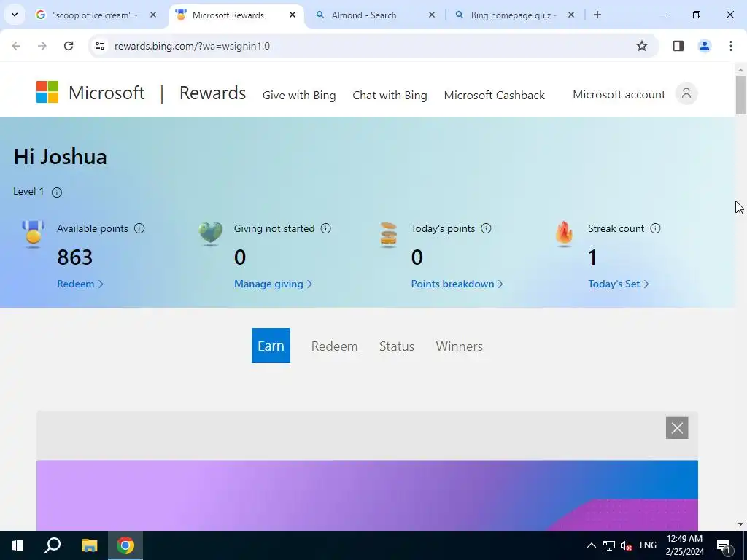The image size is (747, 560).
Task: Click the scrollbar down arrow
Action: point(740,524)
